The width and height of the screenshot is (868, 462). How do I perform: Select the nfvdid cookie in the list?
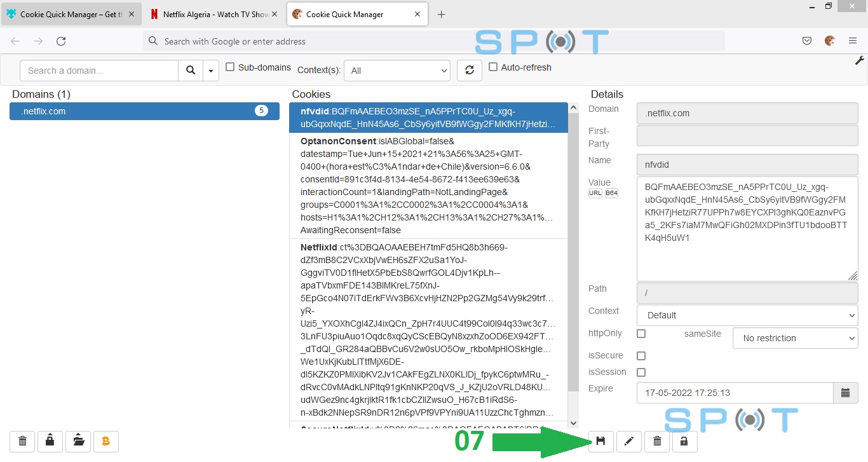pos(428,118)
